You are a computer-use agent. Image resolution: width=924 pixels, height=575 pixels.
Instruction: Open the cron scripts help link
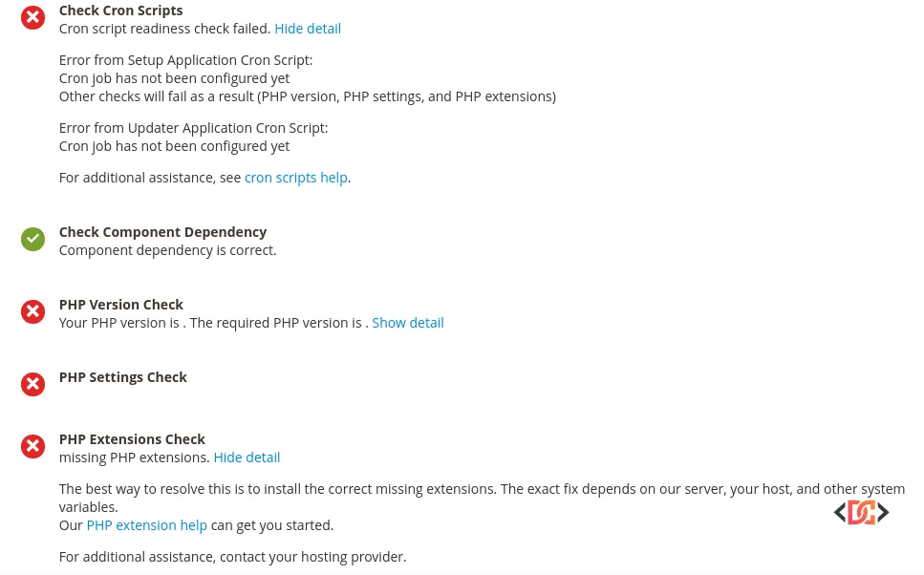[295, 177]
